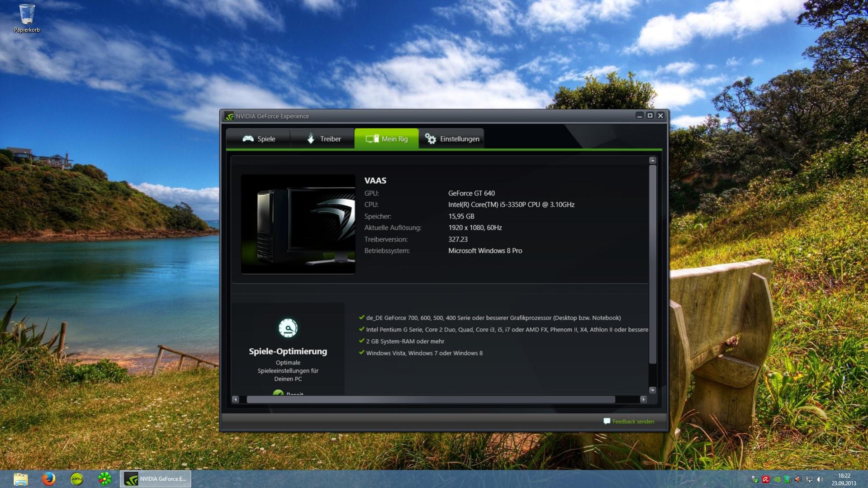Image resolution: width=868 pixels, height=488 pixels.
Task: Click the checkmark beside the 2 GB RAM requirement
Action: pyautogui.click(x=361, y=341)
